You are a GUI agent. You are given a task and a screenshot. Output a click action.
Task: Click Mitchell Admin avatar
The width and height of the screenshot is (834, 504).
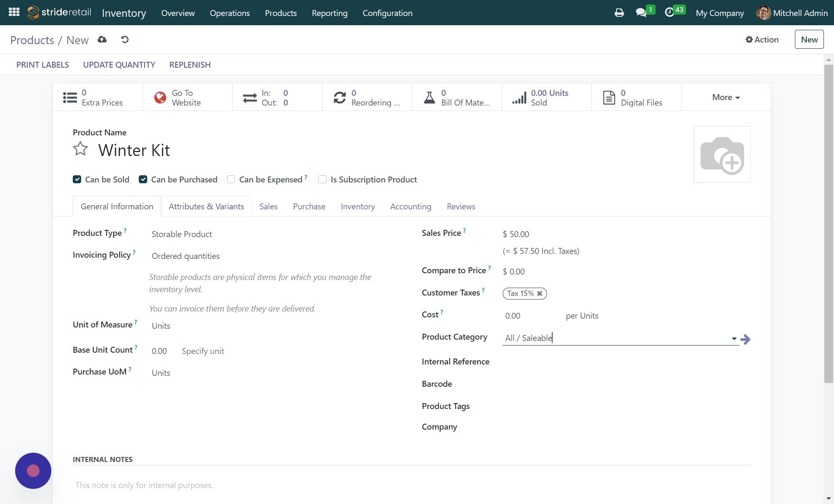[x=763, y=13]
